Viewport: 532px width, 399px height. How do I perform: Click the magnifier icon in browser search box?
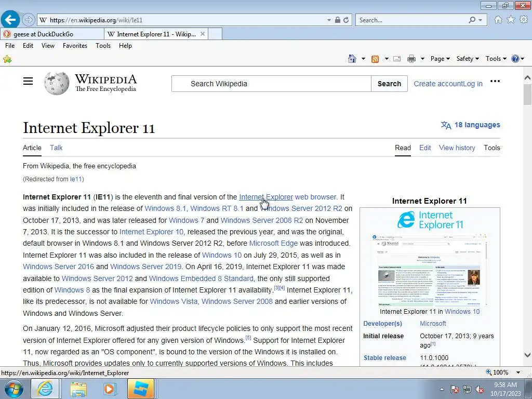(x=472, y=20)
